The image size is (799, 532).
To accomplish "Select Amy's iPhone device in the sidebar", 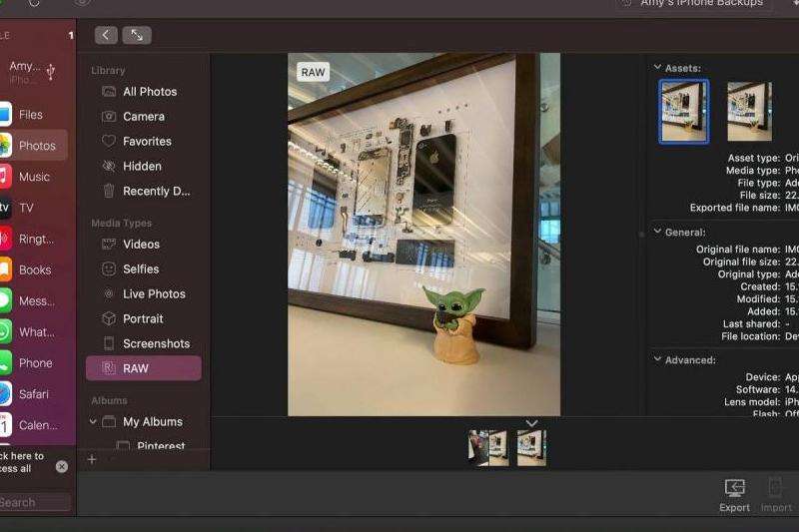I will pyautogui.click(x=31, y=71).
